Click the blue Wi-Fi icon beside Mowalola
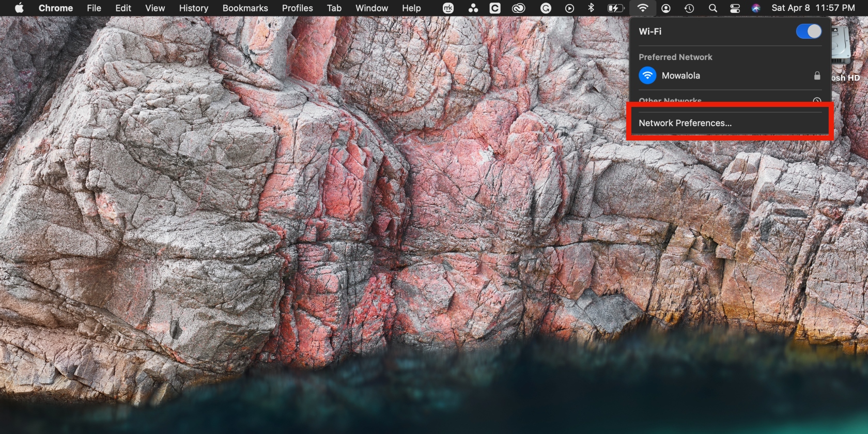Image resolution: width=868 pixels, height=434 pixels. point(647,75)
